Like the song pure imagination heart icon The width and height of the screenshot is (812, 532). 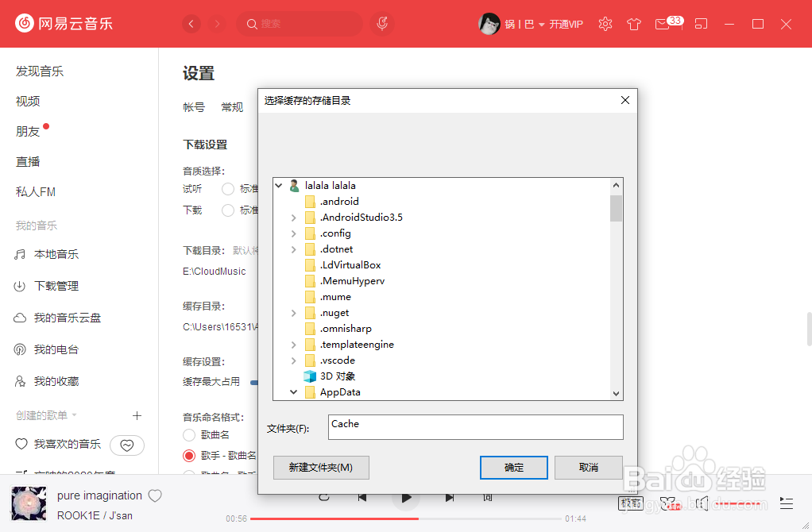pyautogui.click(x=156, y=495)
